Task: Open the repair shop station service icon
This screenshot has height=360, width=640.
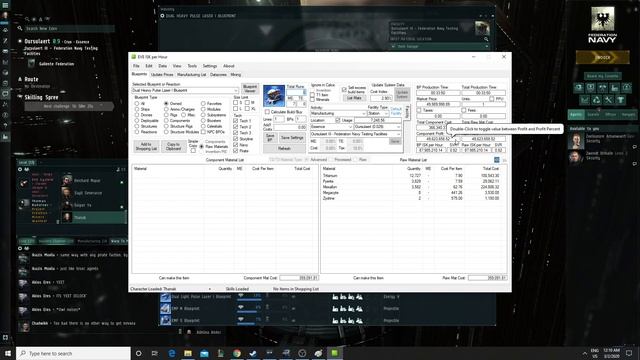Action: pos(608,100)
